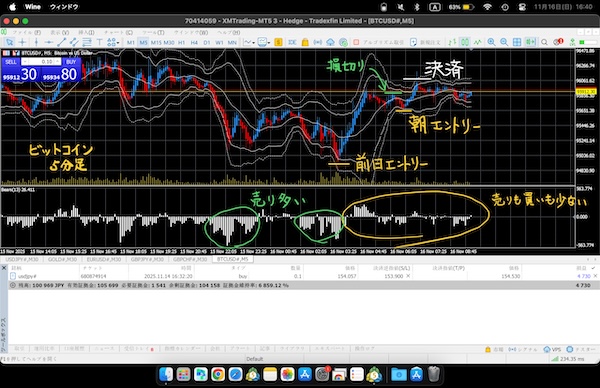Click the 234.35 ms connection status
The height and width of the screenshot is (388, 600).
568,359
